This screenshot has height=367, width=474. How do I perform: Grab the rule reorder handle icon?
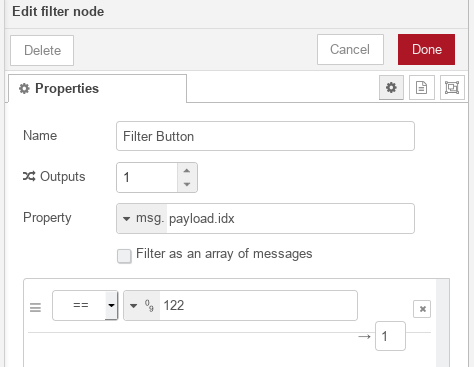coord(35,307)
